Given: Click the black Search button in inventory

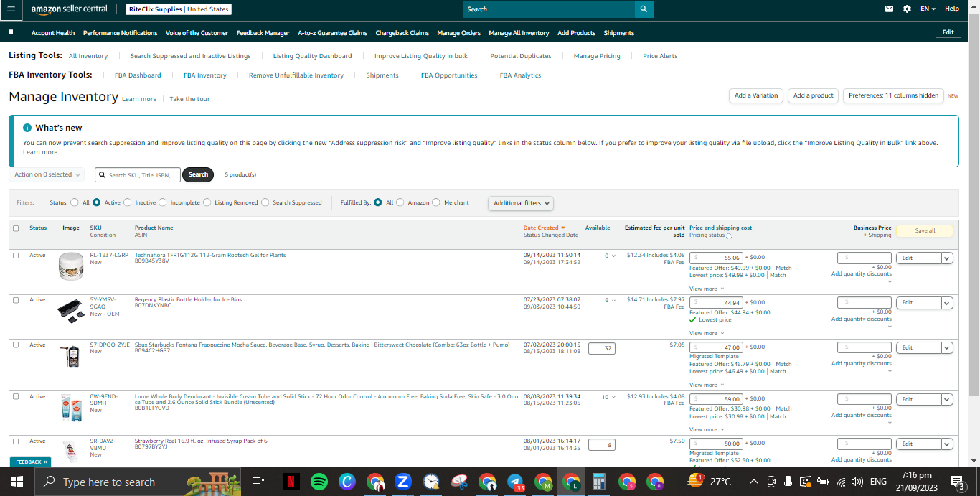Looking at the screenshot, I should [x=198, y=174].
